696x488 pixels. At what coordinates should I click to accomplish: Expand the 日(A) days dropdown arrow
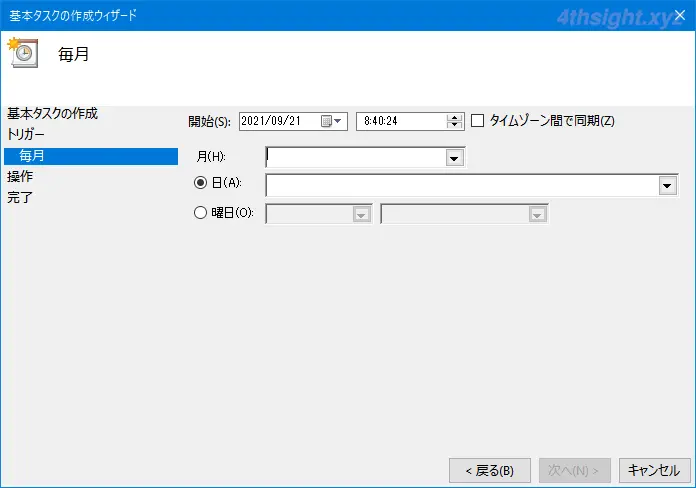point(667,186)
